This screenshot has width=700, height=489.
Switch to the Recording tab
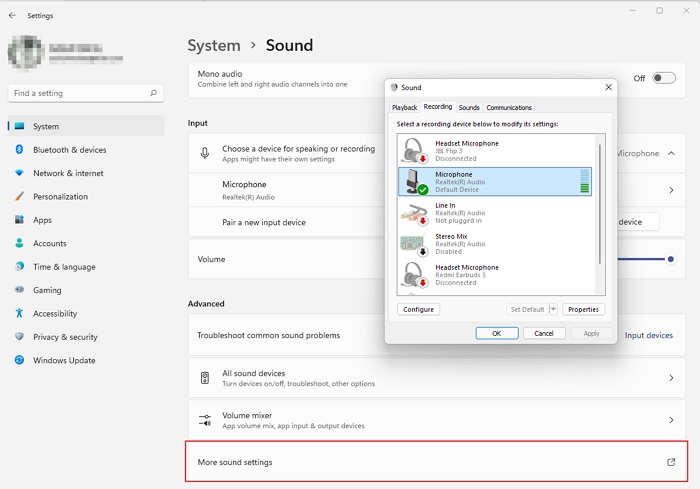coord(438,107)
